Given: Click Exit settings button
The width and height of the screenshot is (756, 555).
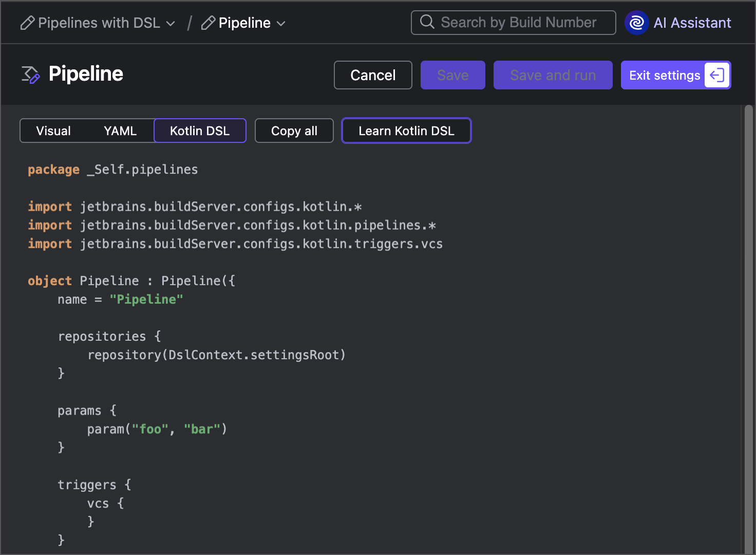Looking at the screenshot, I should (676, 75).
